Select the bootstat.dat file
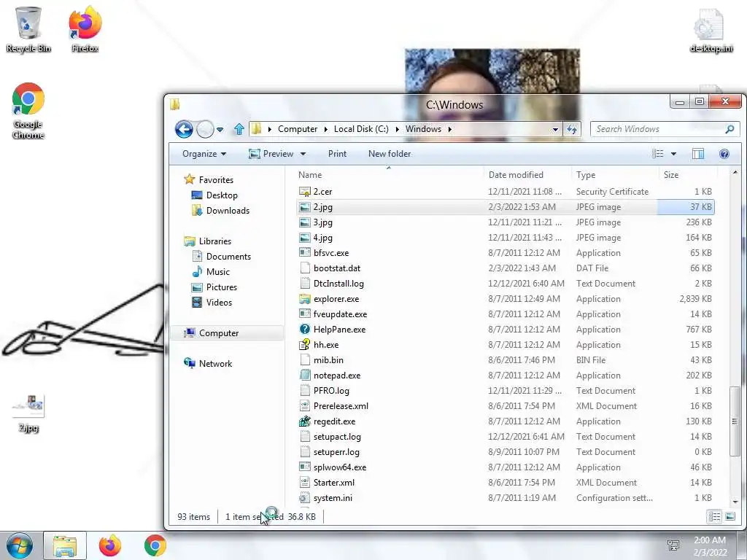747x560 pixels. coord(505,268)
